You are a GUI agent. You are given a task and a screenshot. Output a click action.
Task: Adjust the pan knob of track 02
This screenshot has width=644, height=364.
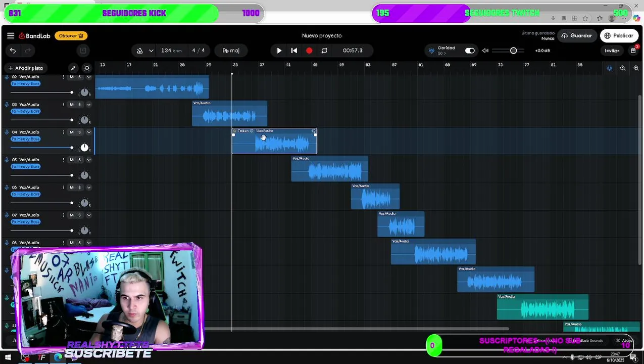pyautogui.click(x=84, y=93)
